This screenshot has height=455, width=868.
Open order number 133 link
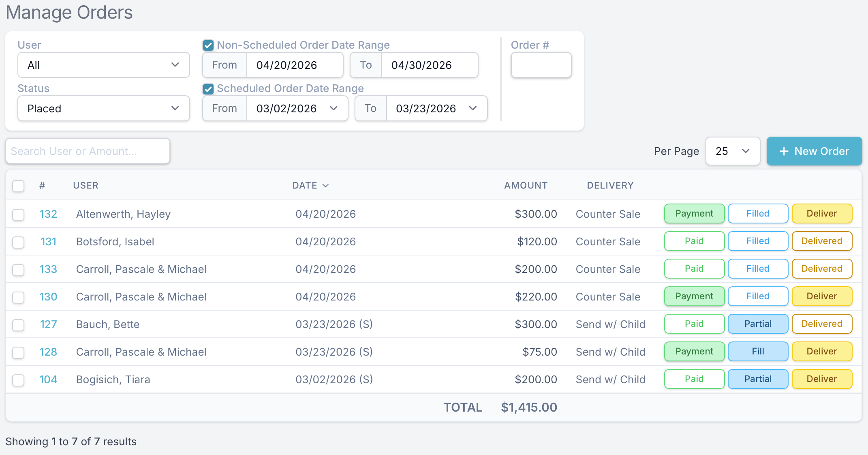(48, 269)
